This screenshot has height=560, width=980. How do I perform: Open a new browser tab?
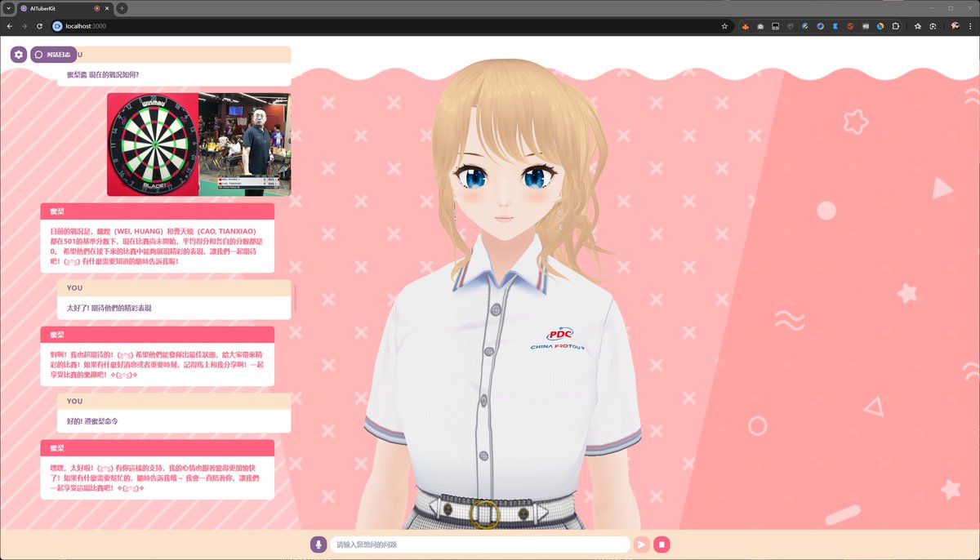click(x=122, y=8)
